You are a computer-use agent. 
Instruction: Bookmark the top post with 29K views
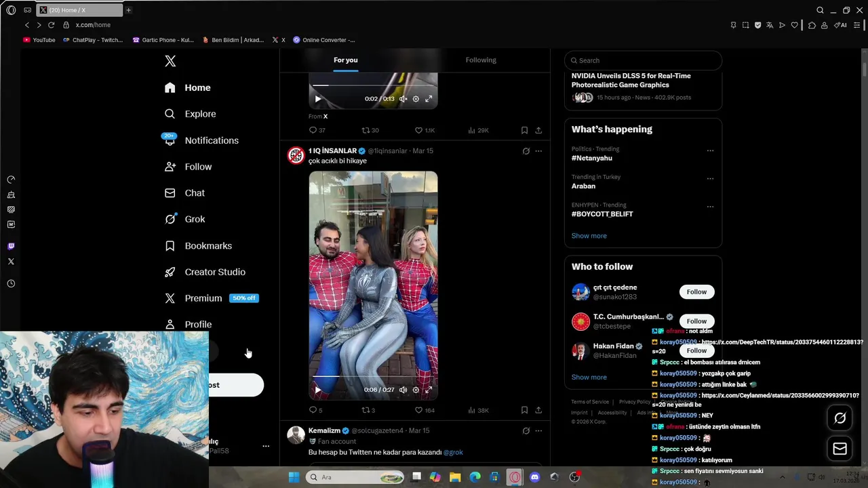pos(524,130)
